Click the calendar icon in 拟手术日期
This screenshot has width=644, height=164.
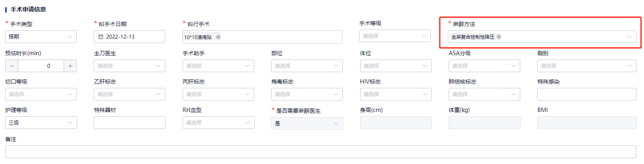[x=101, y=37]
